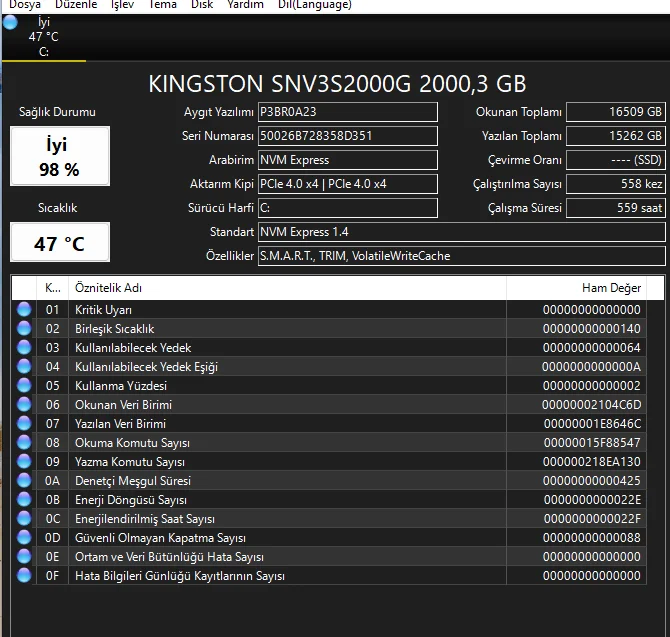This screenshot has width=670, height=637.
Task: Open the İşlev menu
Action: 123,5
